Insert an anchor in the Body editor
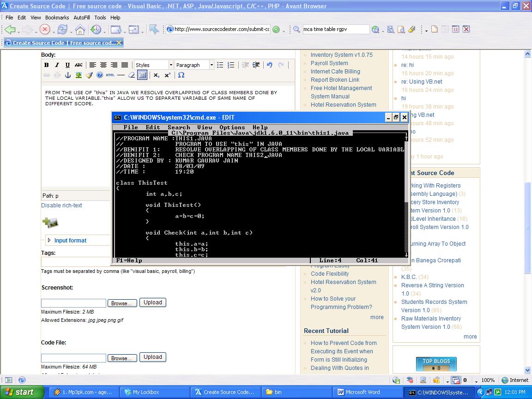 pos(68,75)
